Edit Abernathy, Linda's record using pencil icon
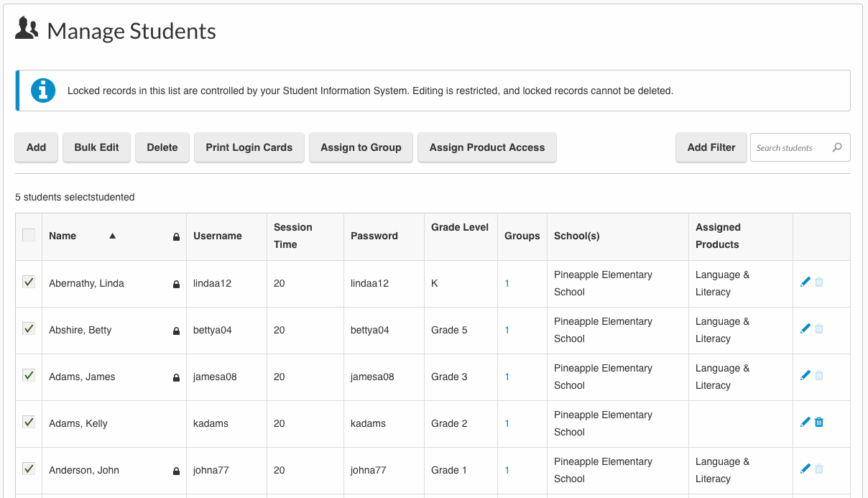The image size is (868, 498). (805, 282)
